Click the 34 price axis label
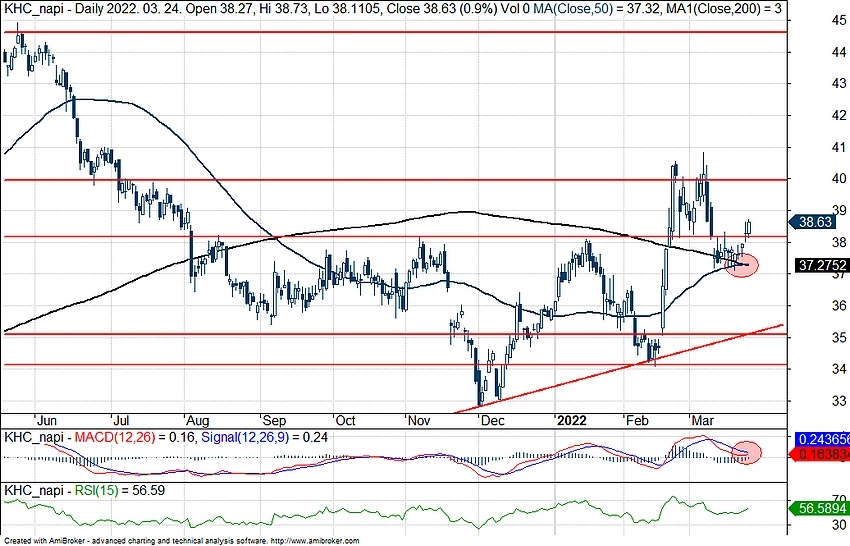Viewport: 850px width, 546px height. (x=839, y=369)
